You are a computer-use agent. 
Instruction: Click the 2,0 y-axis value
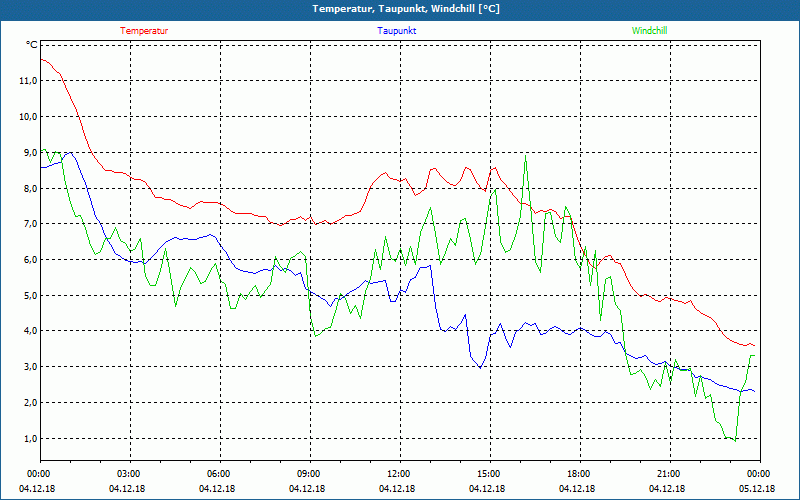(x=31, y=403)
